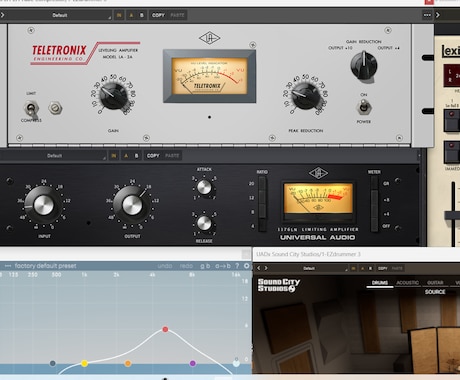
Task: Select preset slot A on the 1176 toolbar
Action: tap(126, 156)
